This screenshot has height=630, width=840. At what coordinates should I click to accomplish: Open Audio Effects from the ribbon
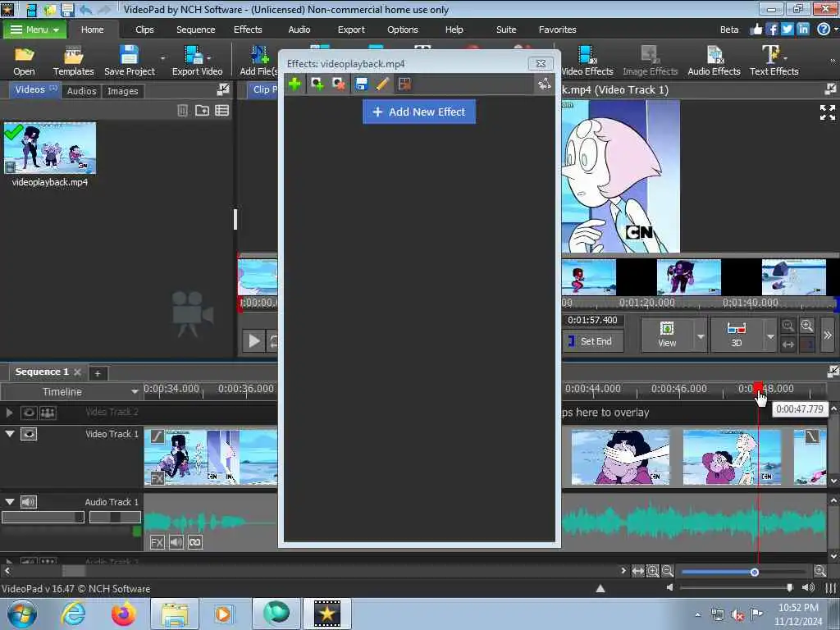point(714,61)
